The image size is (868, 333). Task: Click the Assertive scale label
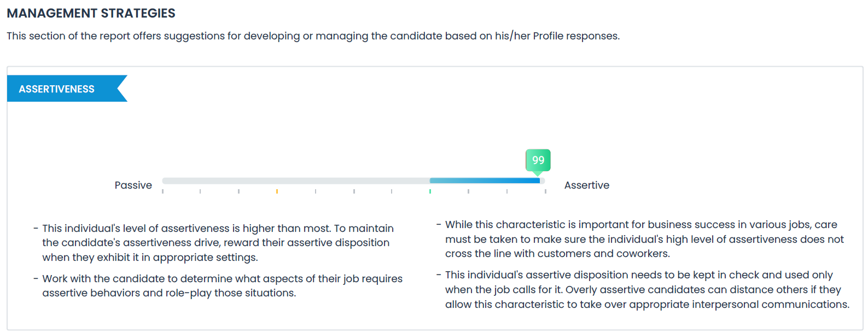click(x=587, y=185)
